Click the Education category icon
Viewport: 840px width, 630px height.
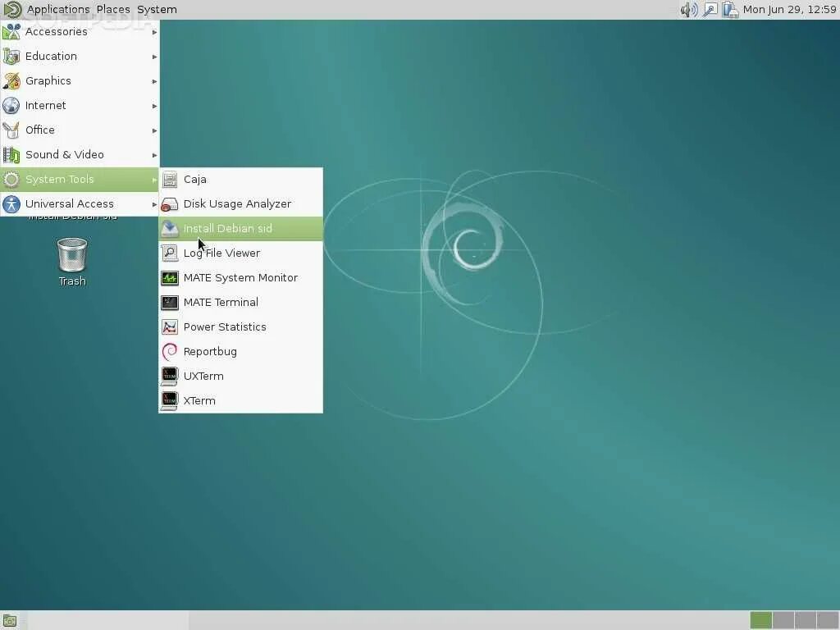click(x=11, y=57)
